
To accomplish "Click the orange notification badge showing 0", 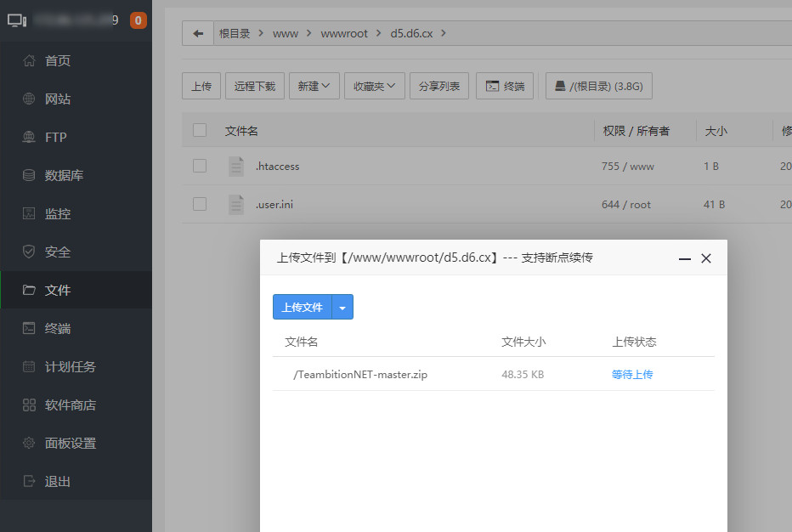I will coord(138,20).
